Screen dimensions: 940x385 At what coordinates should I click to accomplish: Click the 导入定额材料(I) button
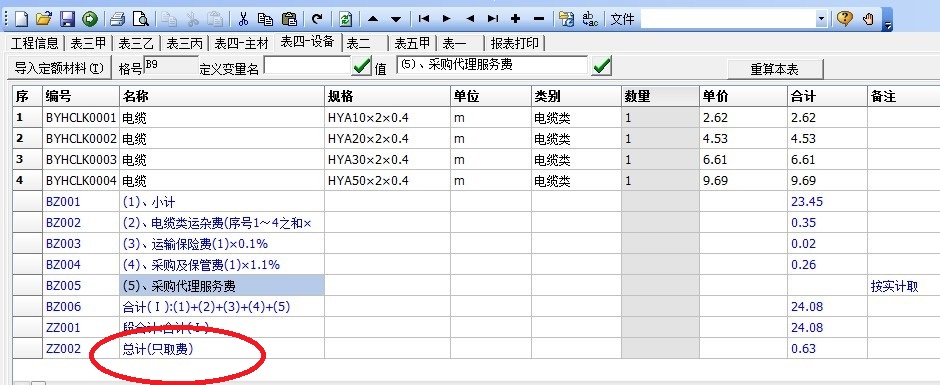[x=59, y=68]
